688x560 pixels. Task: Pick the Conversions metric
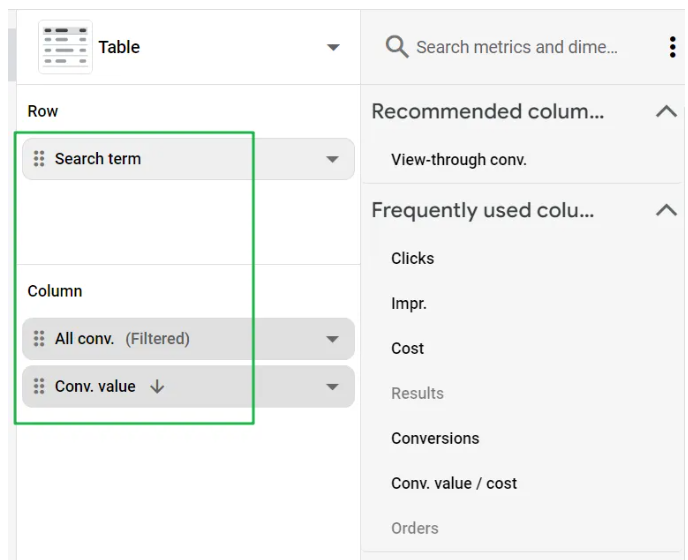coord(435,438)
